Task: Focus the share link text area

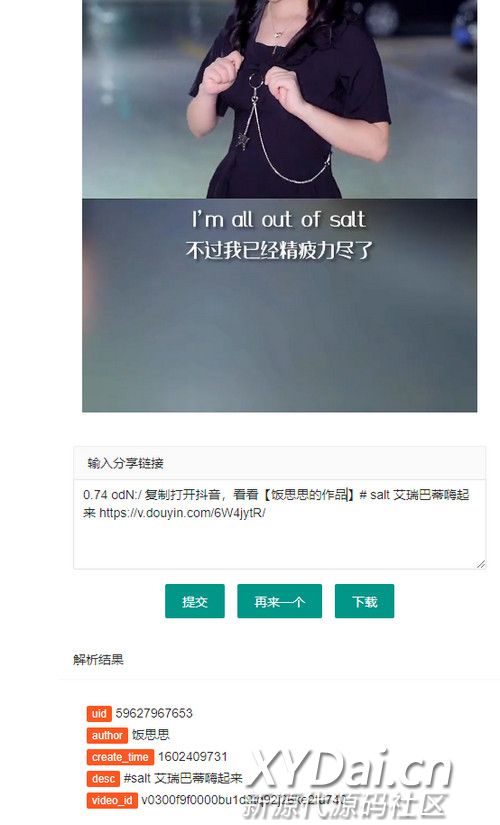Action: [x=279, y=524]
